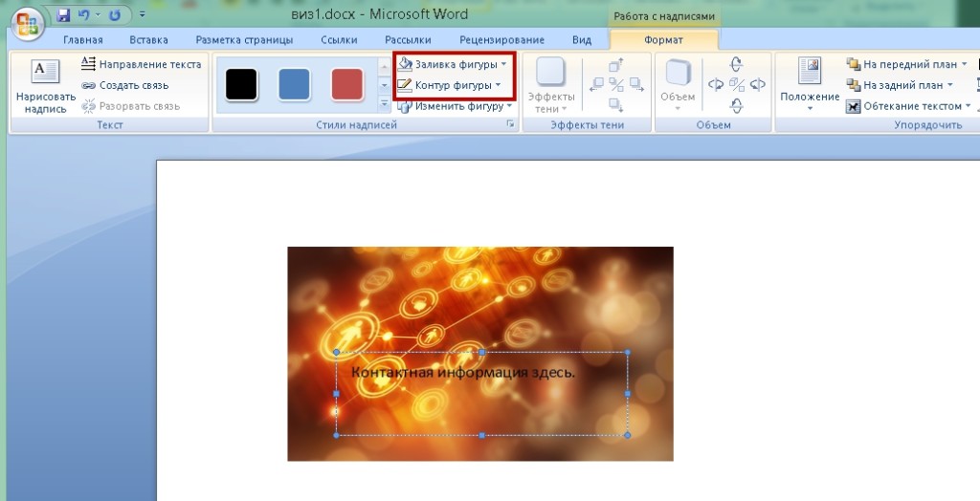This screenshot has width=980, height=501.
Task: Open Направление текста text direction option
Action: [x=142, y=64]
